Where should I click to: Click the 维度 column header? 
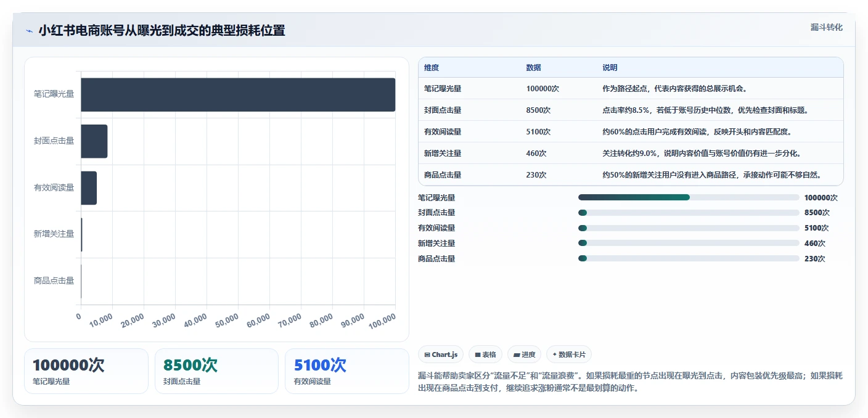[432, 68]
